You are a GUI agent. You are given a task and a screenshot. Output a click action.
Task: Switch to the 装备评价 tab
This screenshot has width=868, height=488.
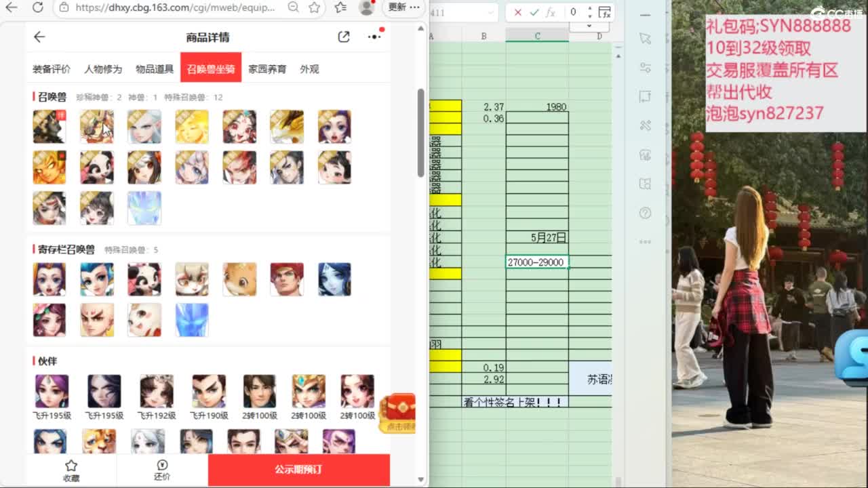coord(52,69)
